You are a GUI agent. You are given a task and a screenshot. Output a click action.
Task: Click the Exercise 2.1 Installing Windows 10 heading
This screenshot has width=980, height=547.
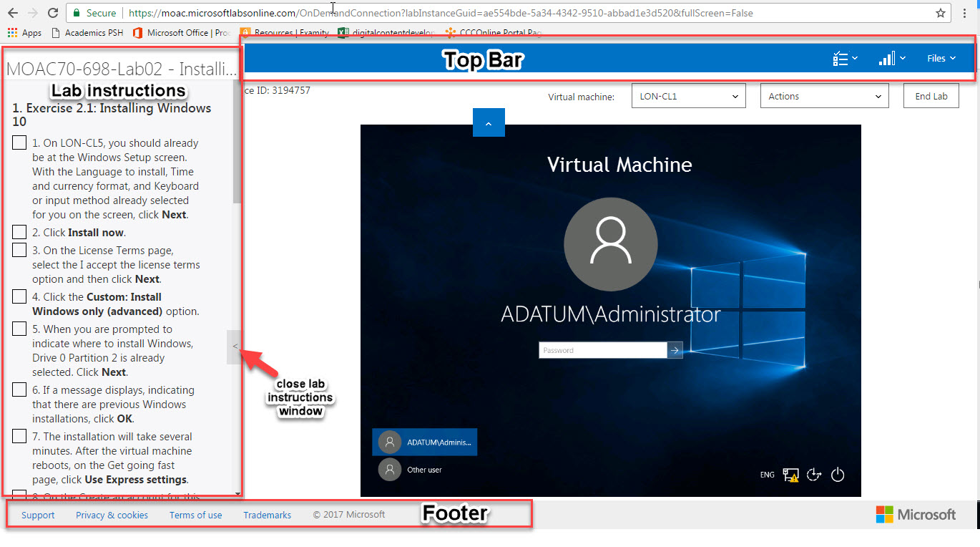112,115
